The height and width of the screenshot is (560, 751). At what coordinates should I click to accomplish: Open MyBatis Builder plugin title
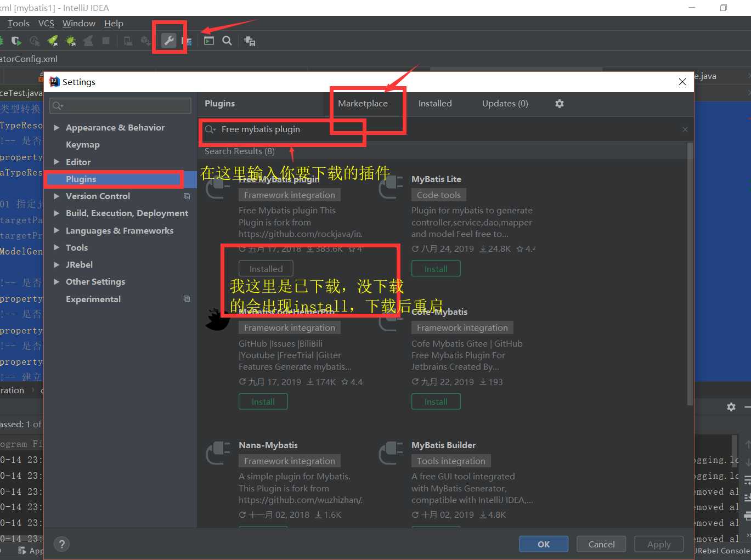[444, 445]
